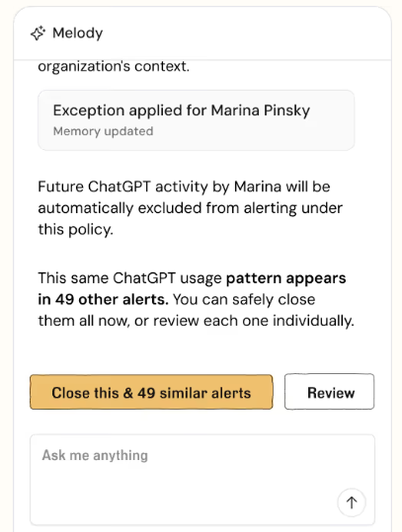402x532 pixels.
Task: Click bold text 'pattern appears'
Action: point(286,278)
